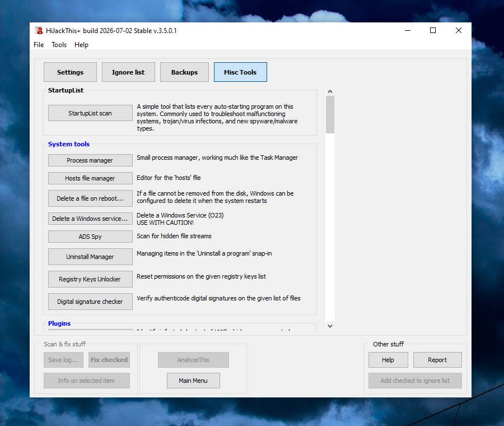The width and height of the screenshot is (504, 426).
Task: Open the Registry Keys Unlocker
Action: click(90, 279)
